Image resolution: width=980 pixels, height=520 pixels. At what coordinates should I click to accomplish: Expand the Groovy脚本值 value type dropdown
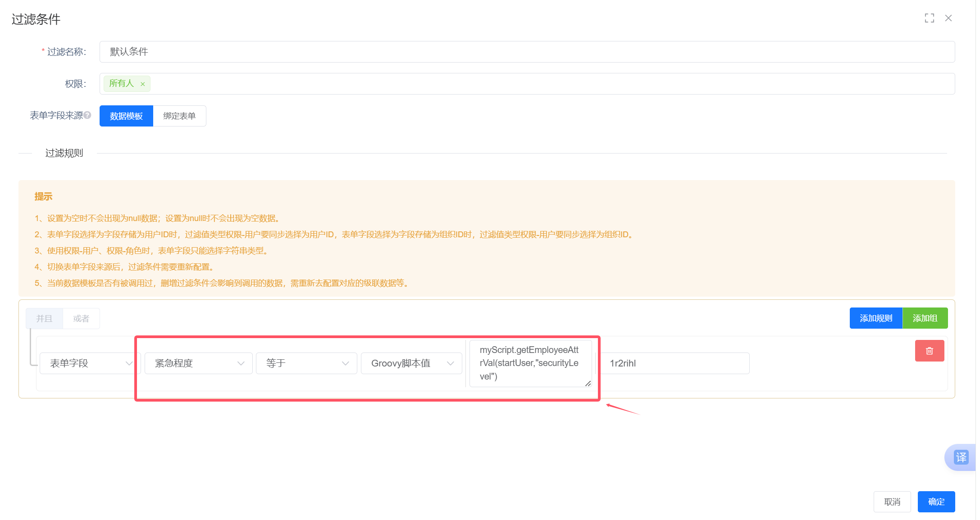click(x=411, y=363)
